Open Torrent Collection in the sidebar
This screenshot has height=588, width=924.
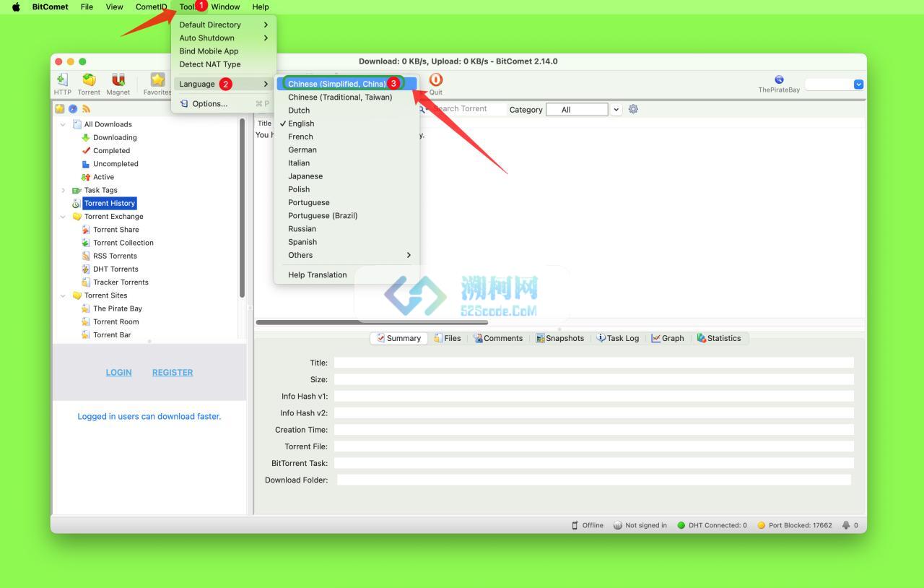click(123, 243)
